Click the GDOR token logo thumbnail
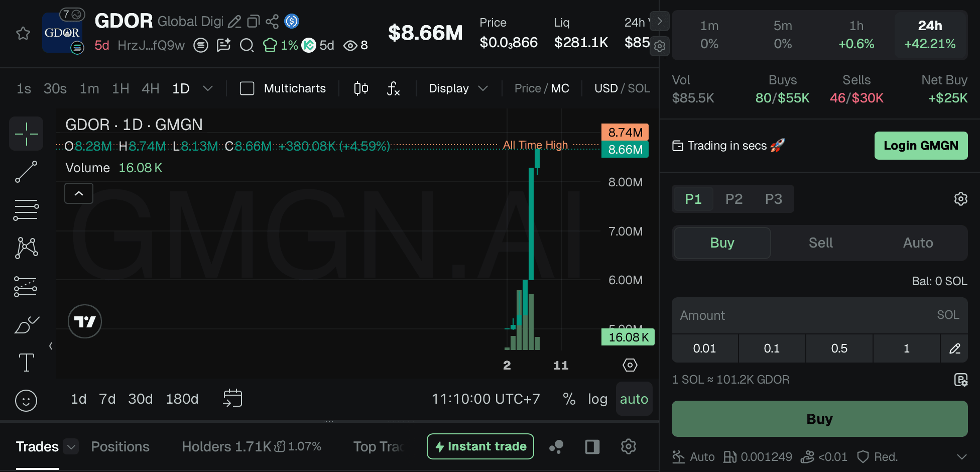The image size is (980, 472). 61,33
